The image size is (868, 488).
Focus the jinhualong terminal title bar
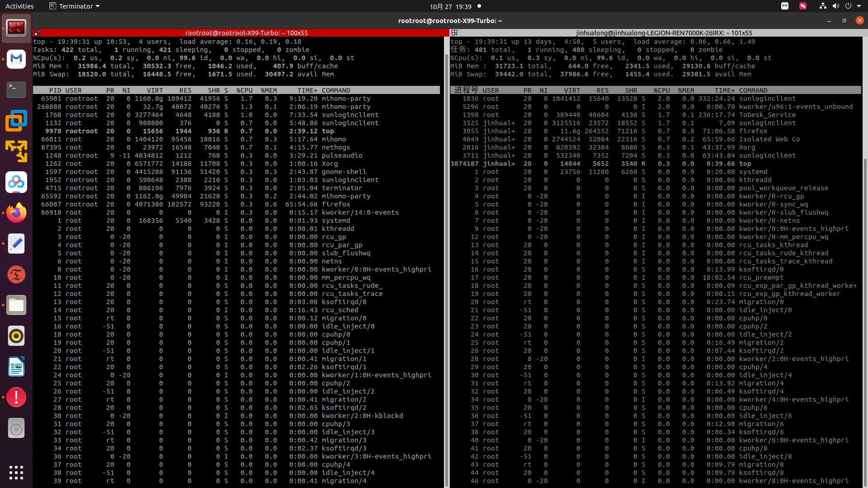664,33
